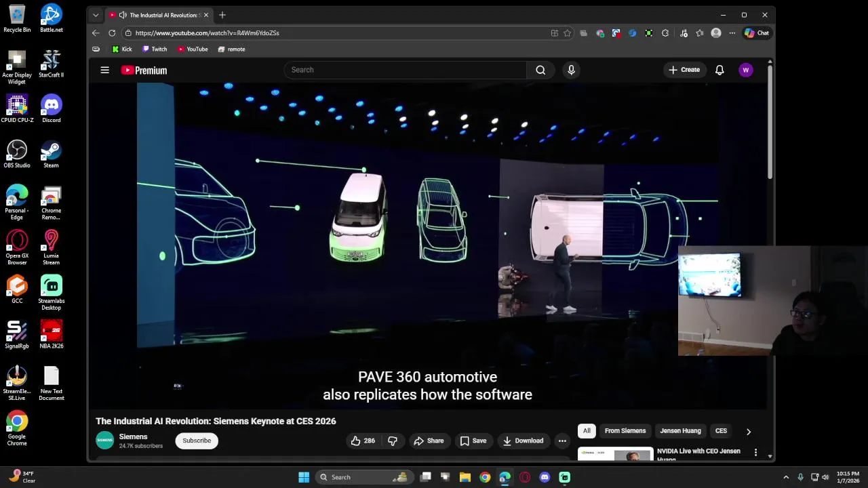Open the Siemens channel name link
This screenshot has width=868, height=488.
pyautogui.click(x=133, y=436)
